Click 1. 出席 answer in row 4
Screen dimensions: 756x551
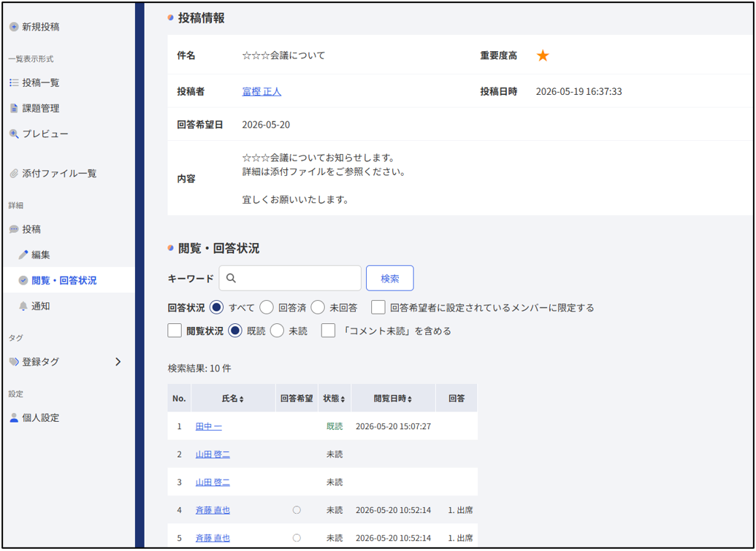point(460,510)
